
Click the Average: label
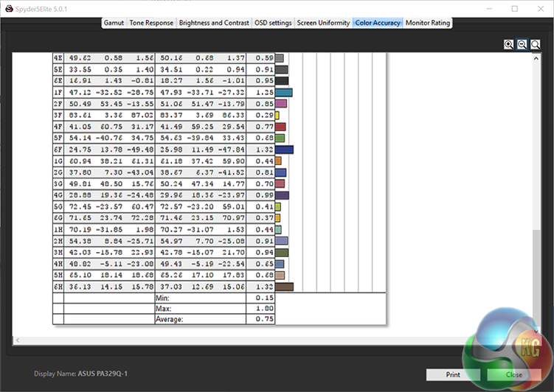[x=170, y=319]
